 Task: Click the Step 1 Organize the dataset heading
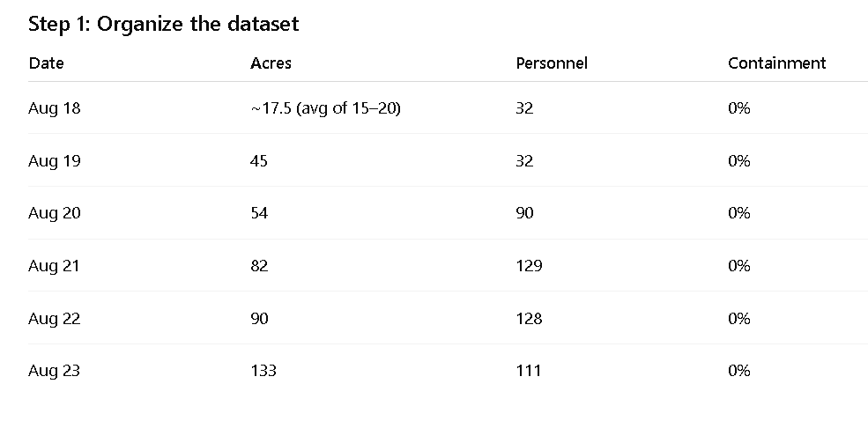[x=163, y=25]
